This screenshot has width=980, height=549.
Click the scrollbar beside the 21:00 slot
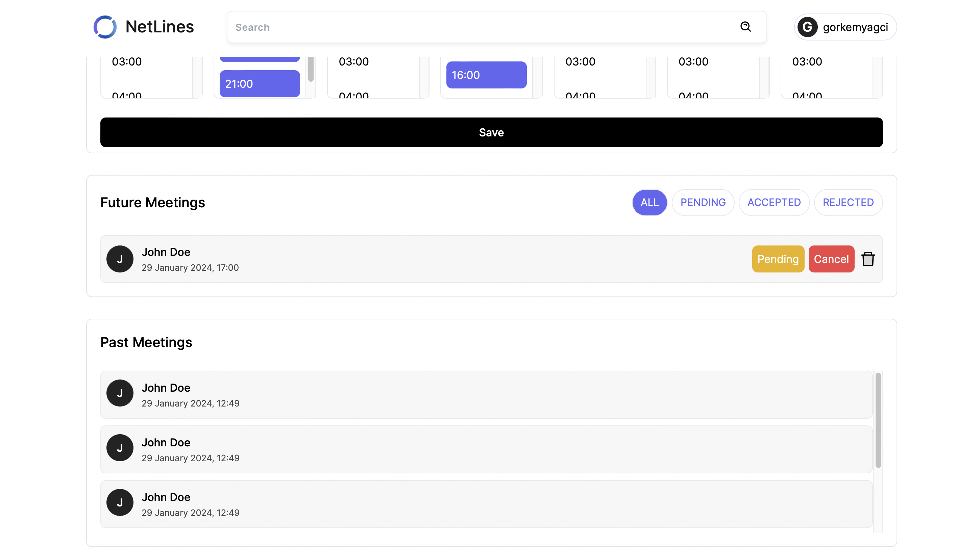(x=311, y=69)
